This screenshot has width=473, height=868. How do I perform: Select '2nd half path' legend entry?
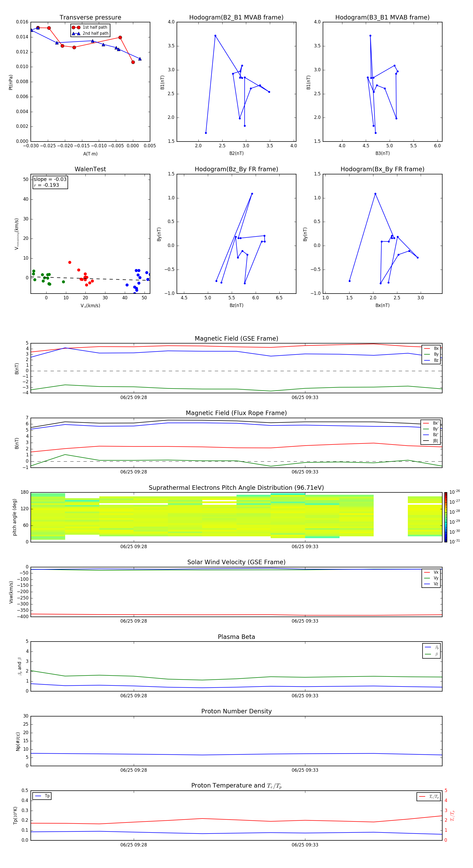(x=90, y=33)
